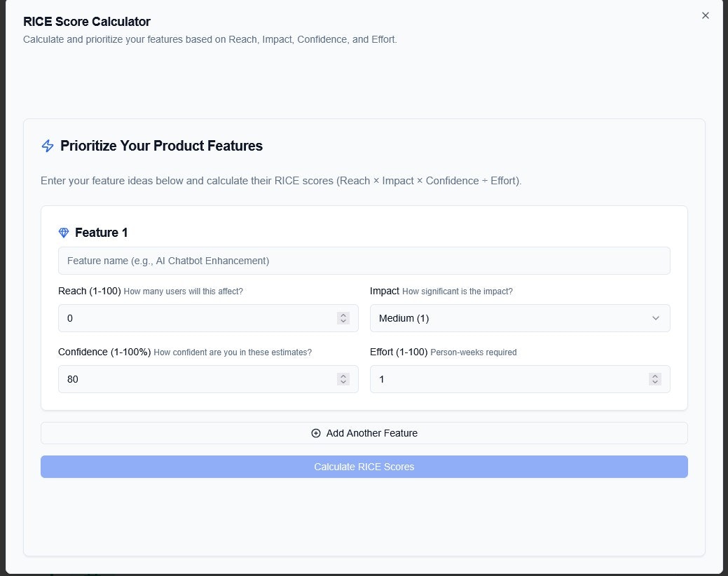Click the plus circle icon for adding a feature
This screenshot has width=728, height=576.
point(316,433)
